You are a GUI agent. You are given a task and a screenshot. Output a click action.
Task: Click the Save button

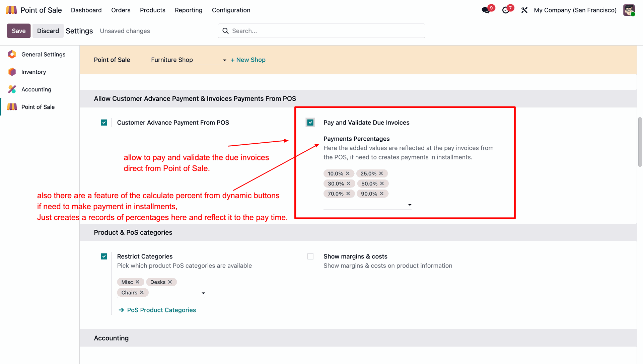pyautogui.click(x=19, y=31)
